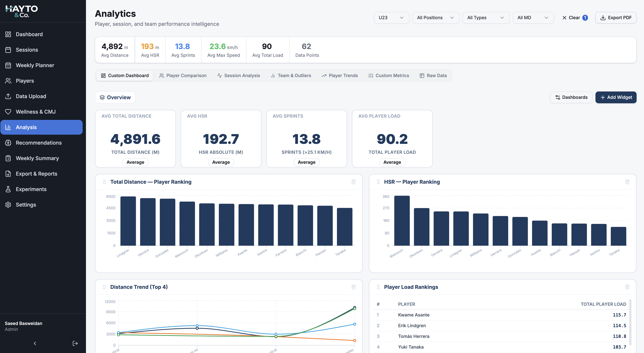Open the Wellness & CMJ heart icon

8,112
